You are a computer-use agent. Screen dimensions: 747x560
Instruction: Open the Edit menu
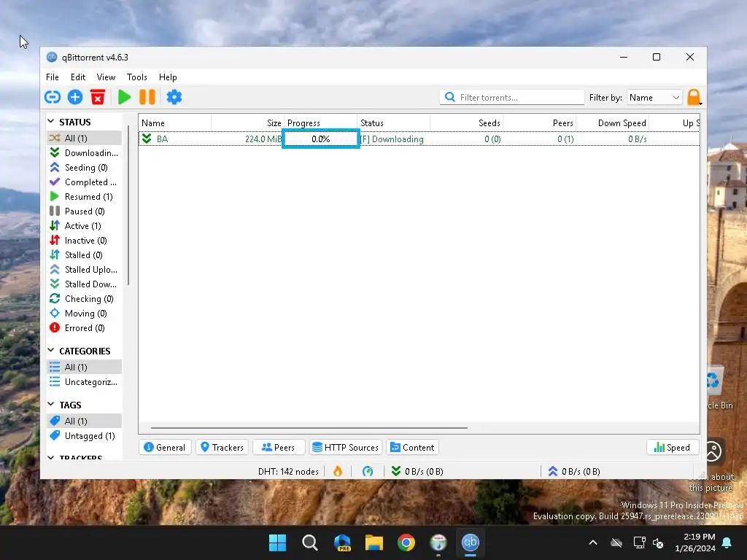(x=77, y=77)
